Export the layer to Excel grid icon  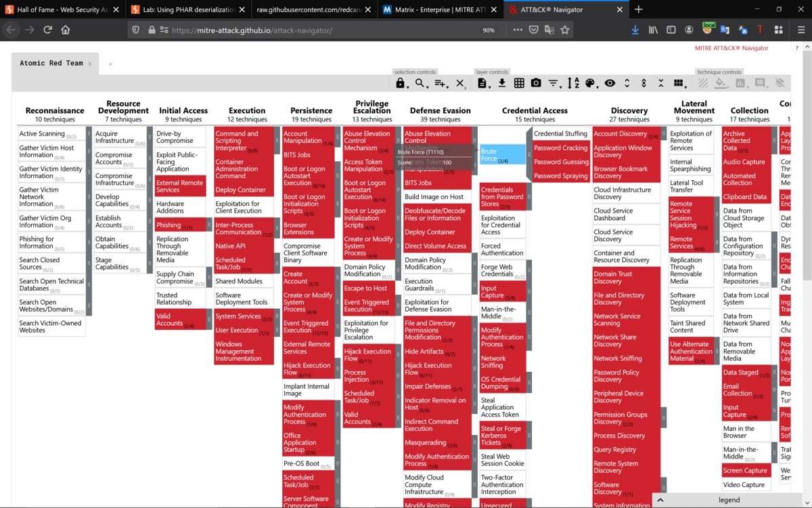click(x=519, y=83)
